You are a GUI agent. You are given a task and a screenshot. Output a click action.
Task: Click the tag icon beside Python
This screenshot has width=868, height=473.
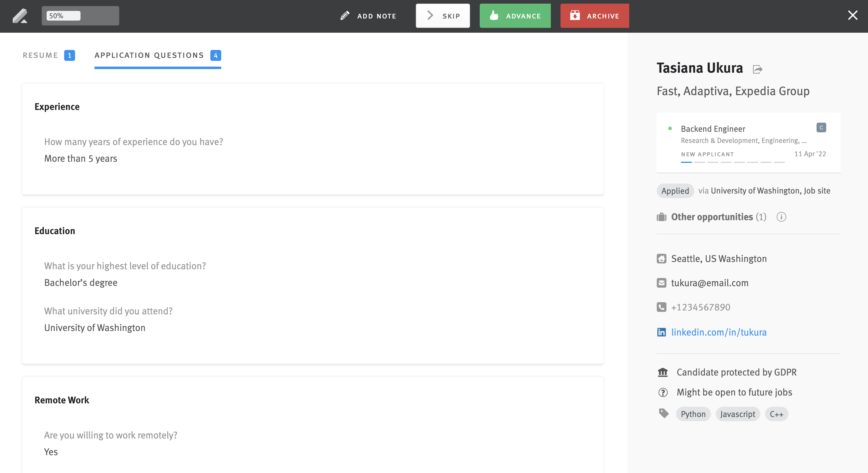(x=663, y=413)
